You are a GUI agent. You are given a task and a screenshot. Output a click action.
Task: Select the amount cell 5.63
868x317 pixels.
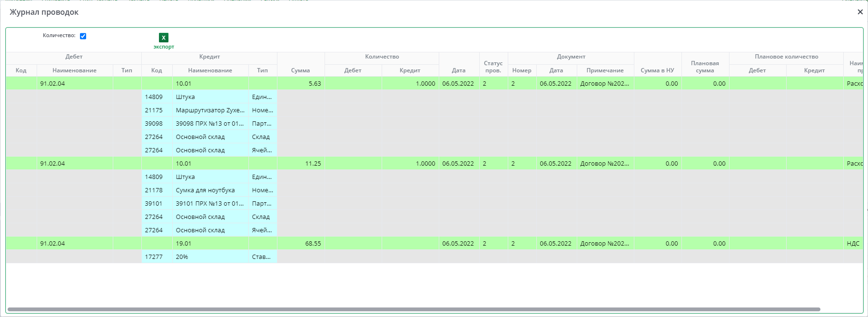301,83
